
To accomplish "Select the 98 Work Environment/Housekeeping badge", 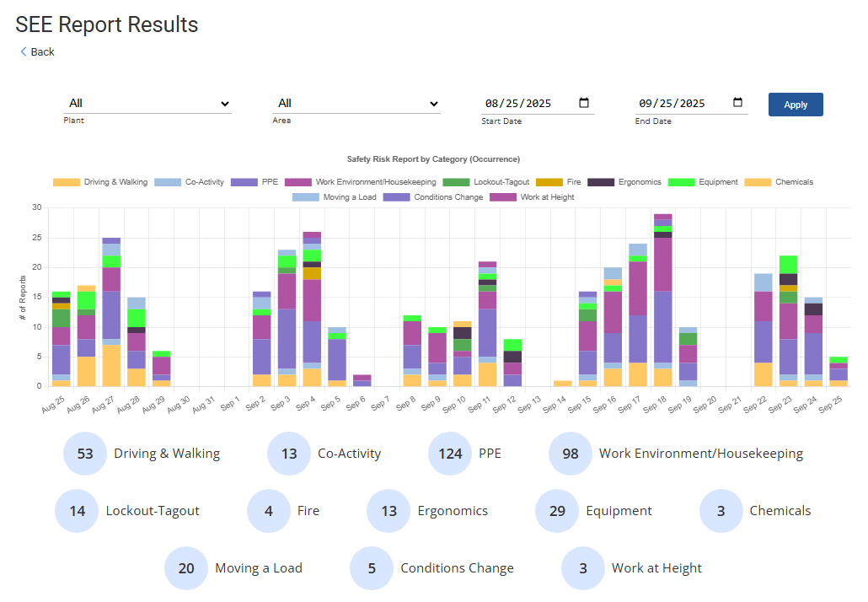I will pos(571,454).
